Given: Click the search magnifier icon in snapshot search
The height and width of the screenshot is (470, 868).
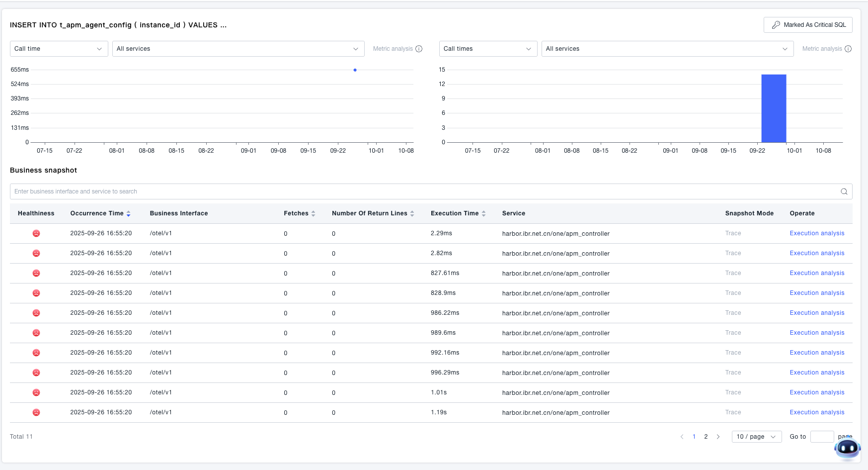Looking at the screenshot, I should (844, 191).
